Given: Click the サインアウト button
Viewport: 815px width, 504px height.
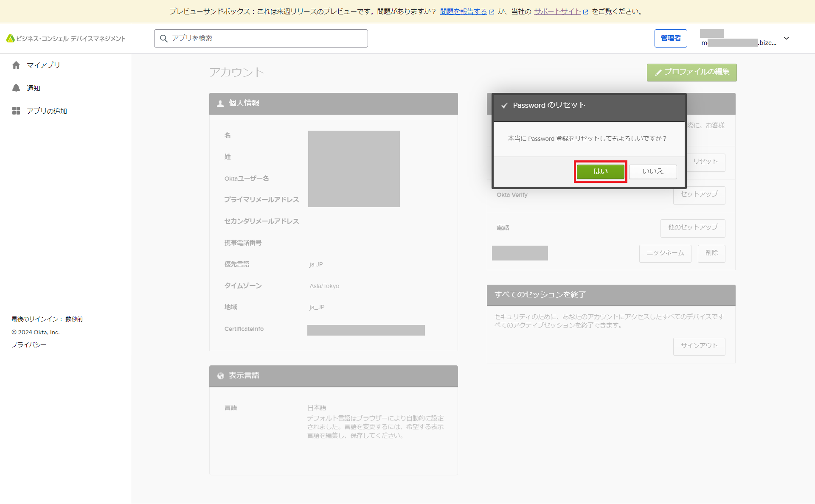Looking at the screenshot, I should click(x=699, y=346).
